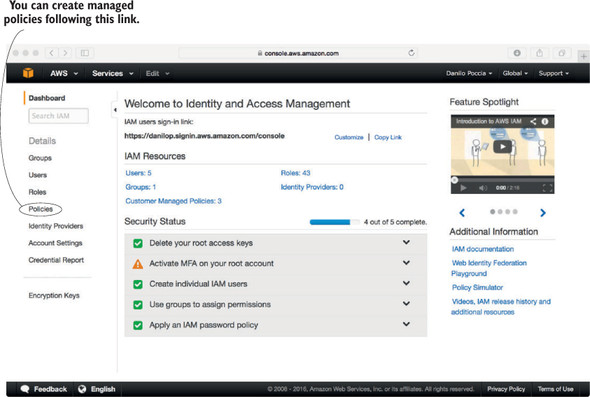
Task: Open the Identity Providers: 0 link
Action: pyautogui.click(x=312, y=187)
